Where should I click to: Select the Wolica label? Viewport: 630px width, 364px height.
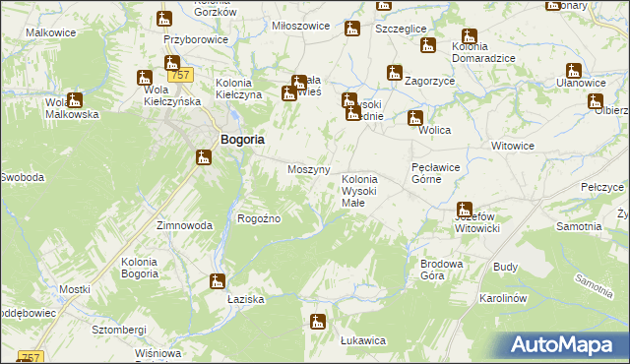tap(435, 131)
